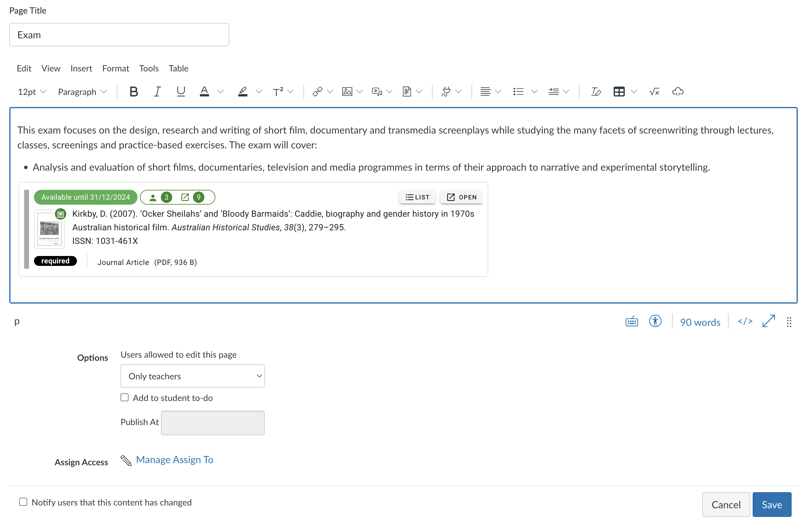Image resolution: width=812 pixels, height=520 pixels.
Task: Open Manage Assign To
Action: tap(174, 459)
